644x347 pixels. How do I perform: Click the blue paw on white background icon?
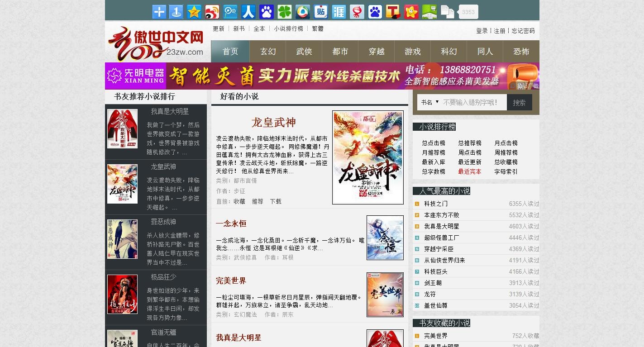(x=375, y=12)
